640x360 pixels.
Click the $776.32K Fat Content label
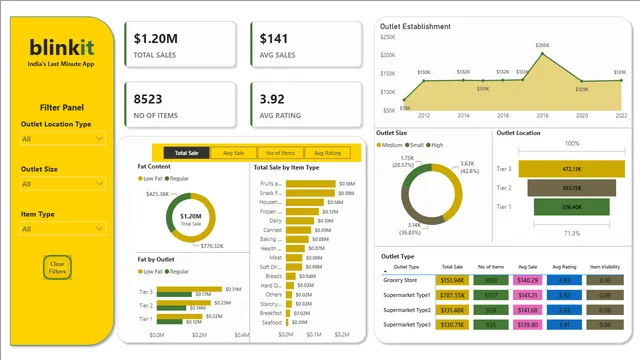pos(212,246)
